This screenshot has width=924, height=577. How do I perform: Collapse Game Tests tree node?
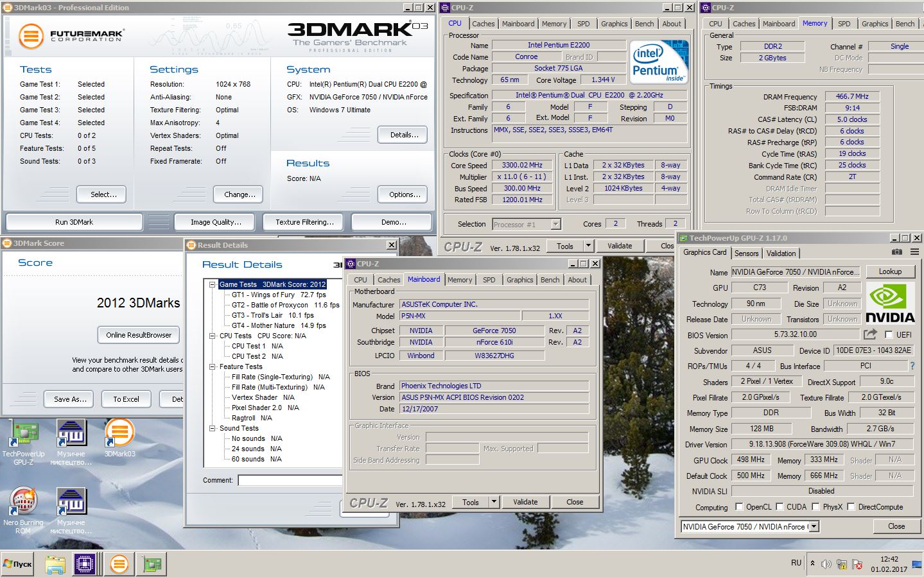coord(212,284)
